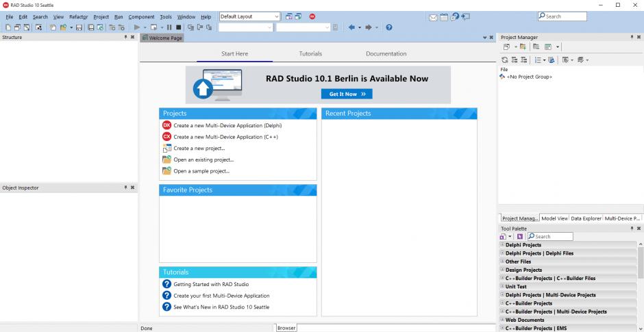Click the second tree-indent icon in Project Manager
This screenshot has width=644, height=332.
523,60
